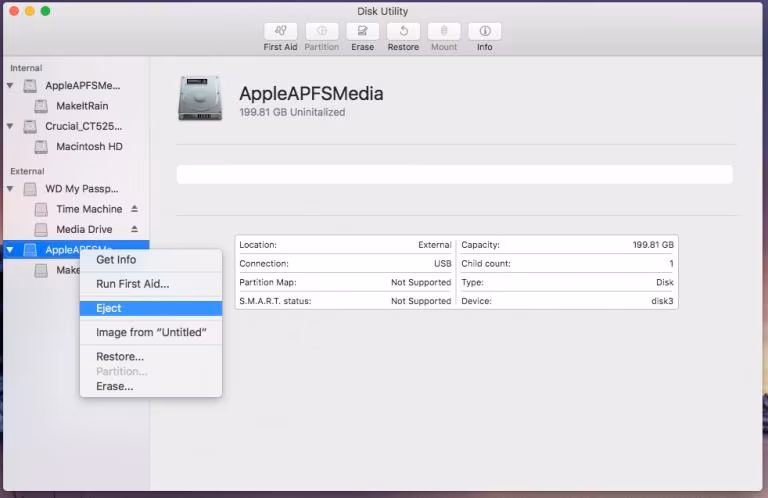768x498 pixels.
Task: Eject the Media Drive volume with its eject icon
Action: pyautogui.click(x=135, y=229)
